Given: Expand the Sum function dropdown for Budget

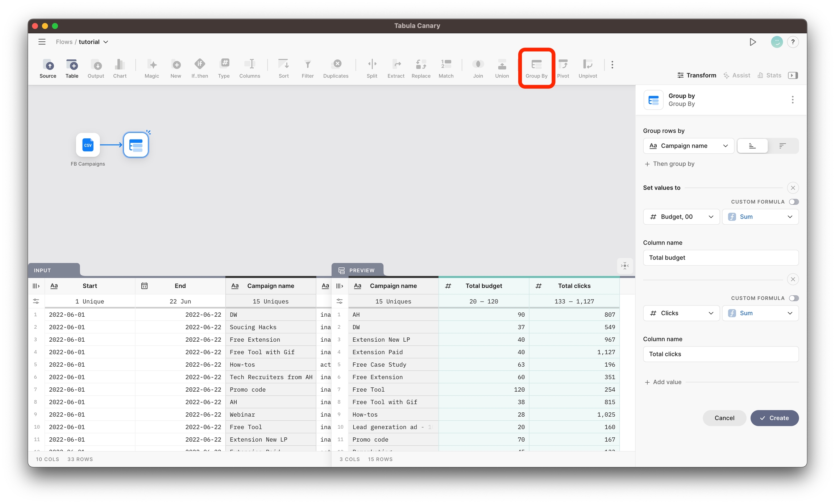Looking at the screenshot, I should click(760, 217).
